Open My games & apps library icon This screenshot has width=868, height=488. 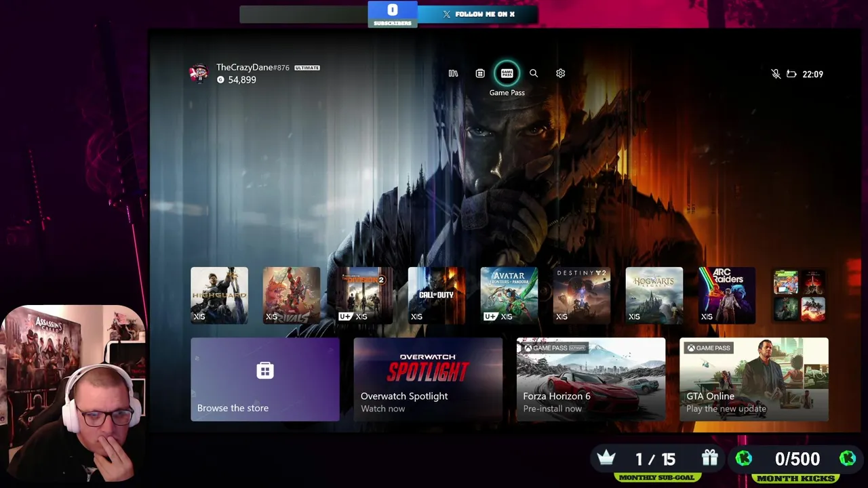[x=453, y=73]
